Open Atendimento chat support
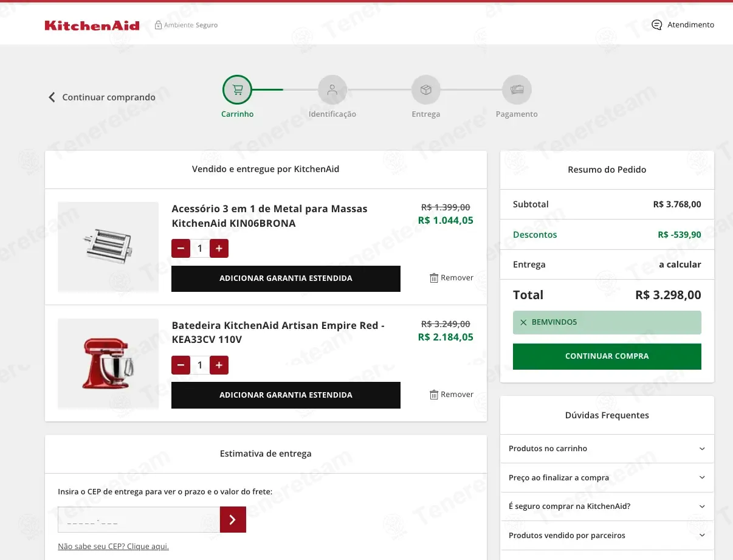 click(x=683, y=25)
